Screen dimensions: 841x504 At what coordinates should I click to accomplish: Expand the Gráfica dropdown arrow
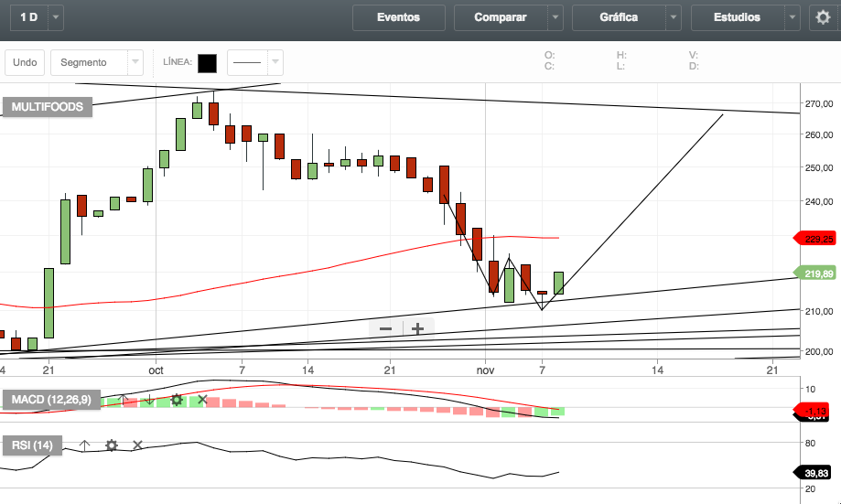tap(674, 17)
